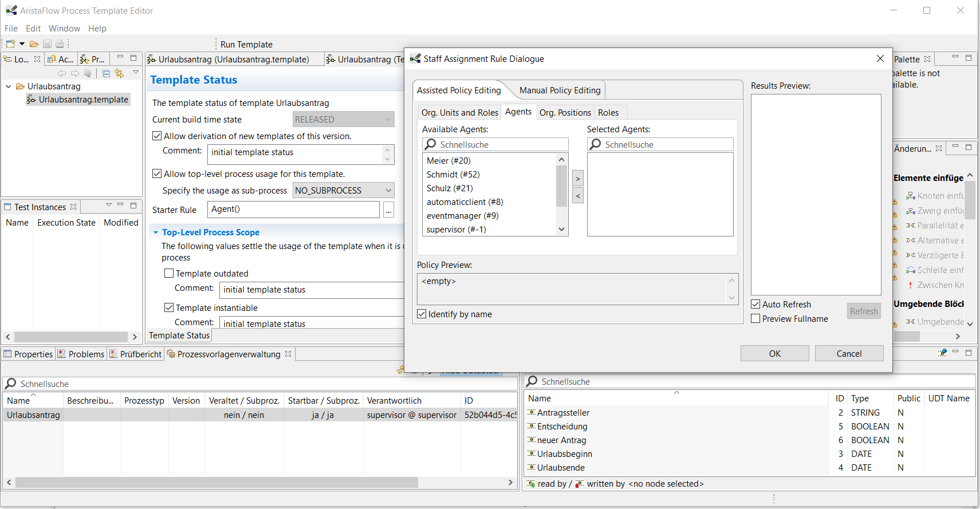Image resolution: width=980 pixels, height=509 pixels.
Task: Select agent automaticclient (#8)
Action: [x=465, y=202]
